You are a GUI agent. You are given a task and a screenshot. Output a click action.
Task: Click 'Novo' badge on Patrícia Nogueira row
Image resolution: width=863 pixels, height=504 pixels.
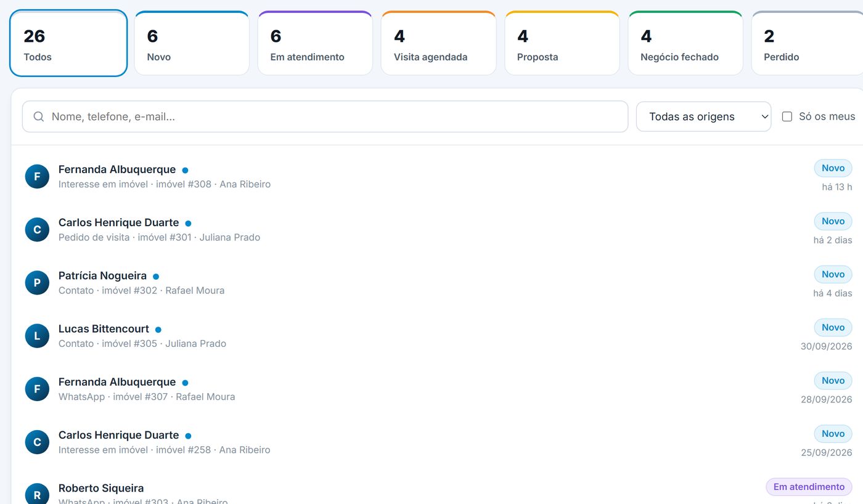(x=833, y=274)
